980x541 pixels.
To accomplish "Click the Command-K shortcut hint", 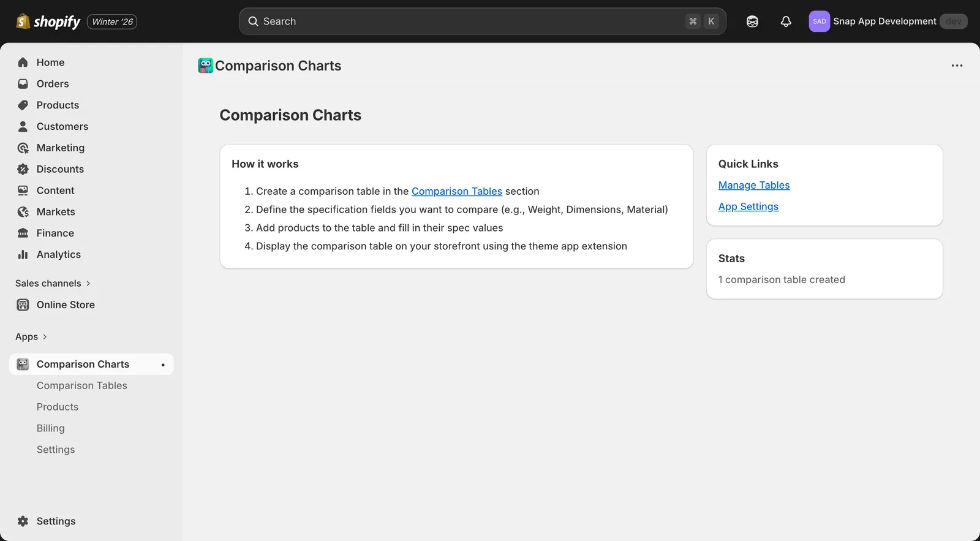I will click(x=702, y=21).
